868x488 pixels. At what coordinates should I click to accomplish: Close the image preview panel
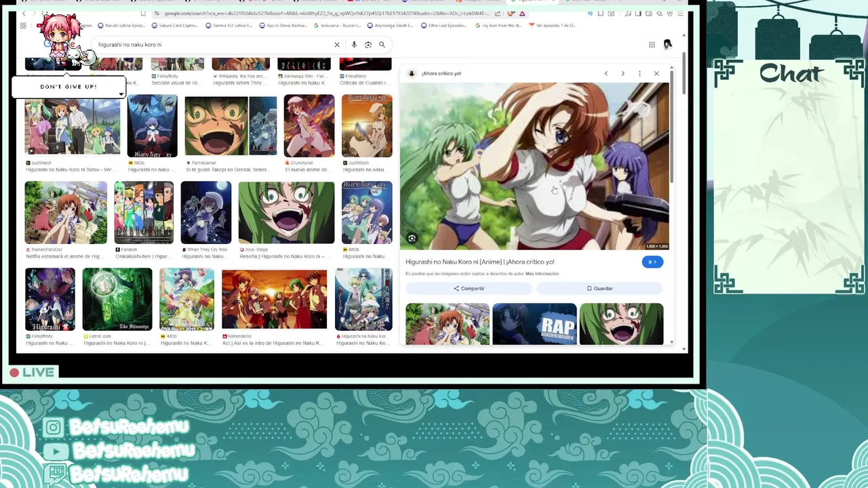656,73
